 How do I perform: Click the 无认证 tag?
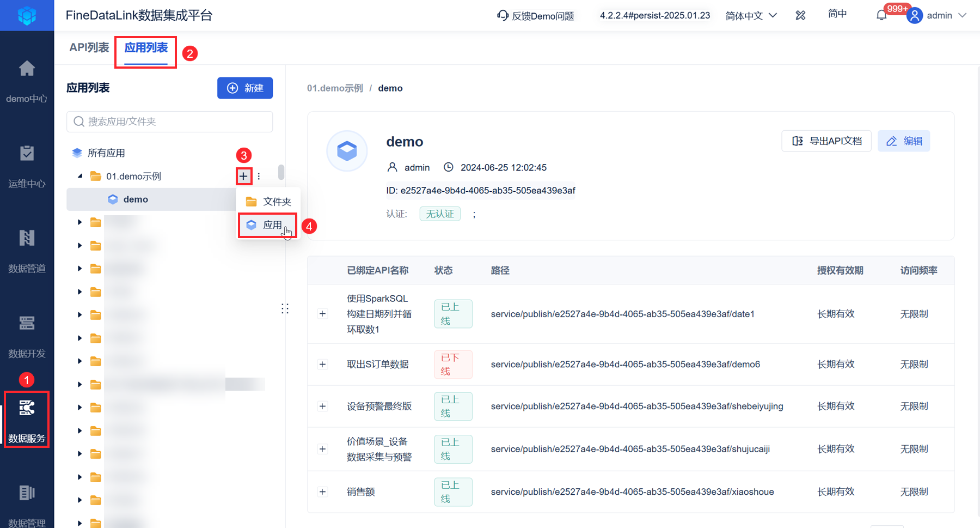(x=440, y=214)
